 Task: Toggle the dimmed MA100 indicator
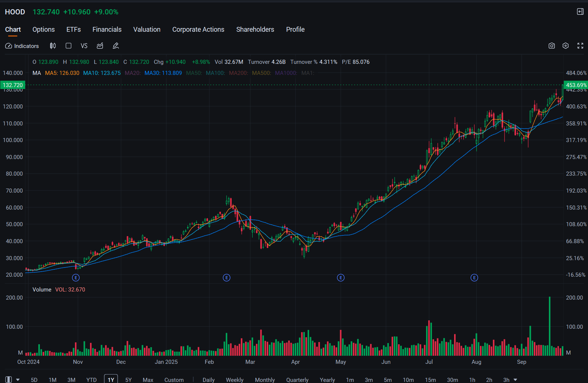pos(215,73)
